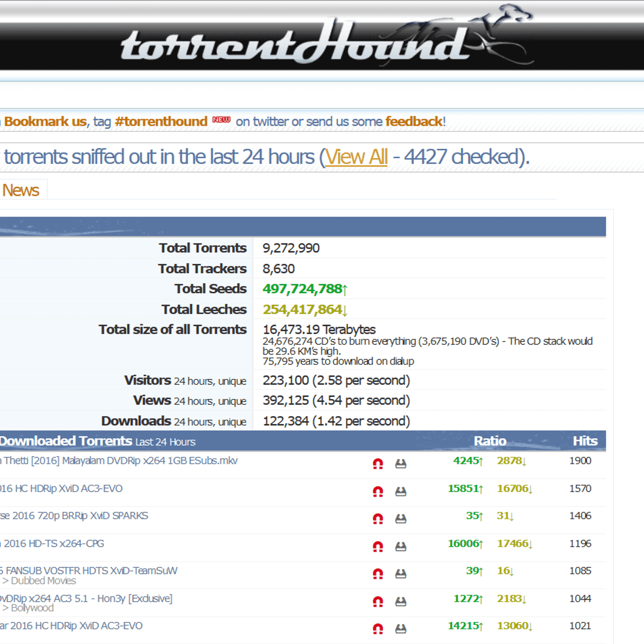Screen dimensions: 644x644
Task: Open the #torrenthound twitter tag link
Action: coord(161,122)
